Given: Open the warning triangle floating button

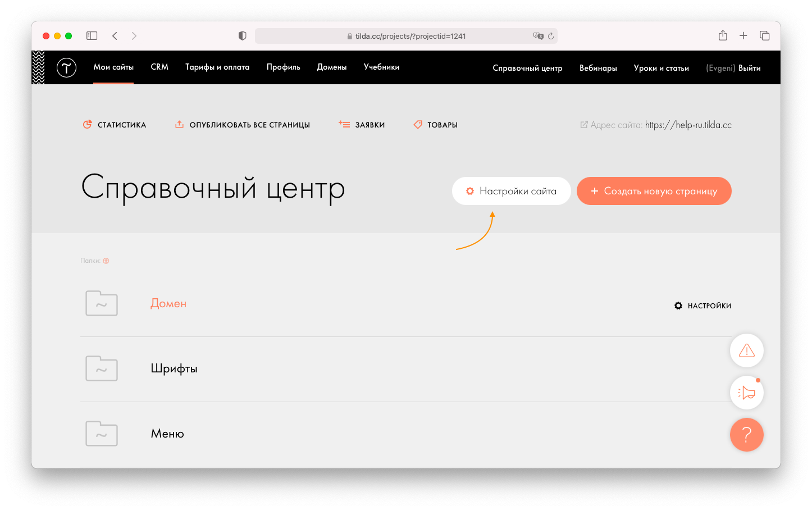Looking at the screenshot, I should click(747, 350).
